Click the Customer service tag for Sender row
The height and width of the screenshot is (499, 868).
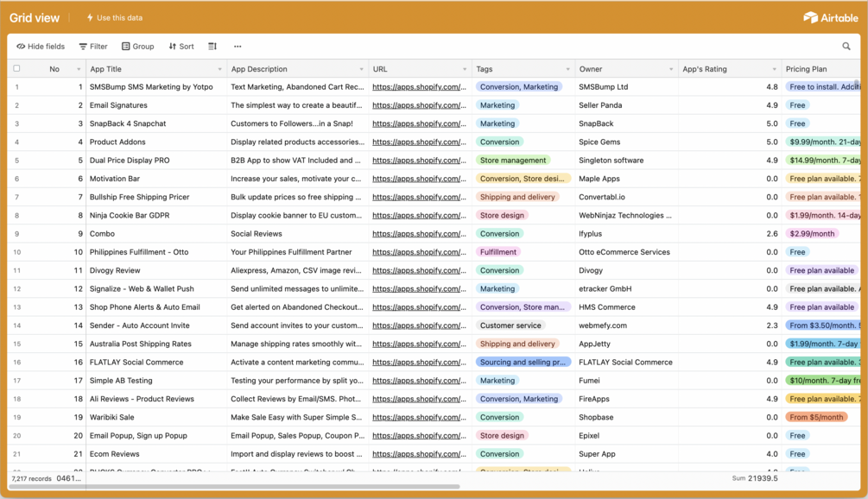point(510,325)
